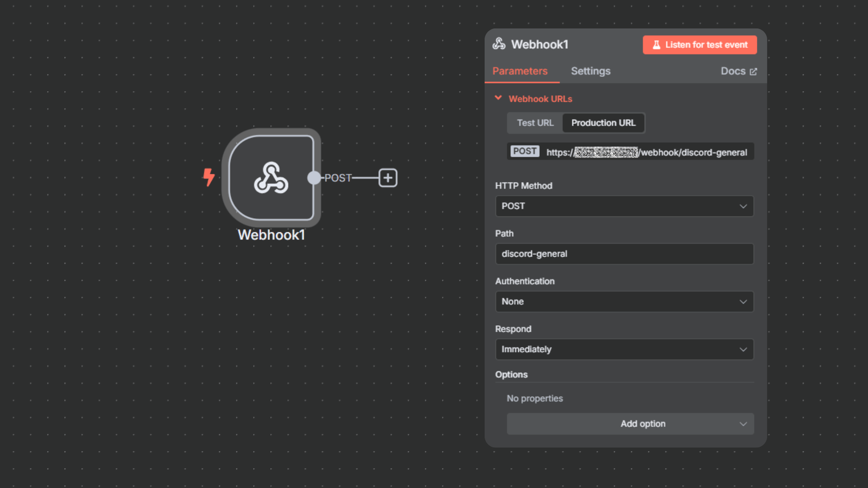
Task: Collapse the Webhook URLs section chevron
Action: 498,98
